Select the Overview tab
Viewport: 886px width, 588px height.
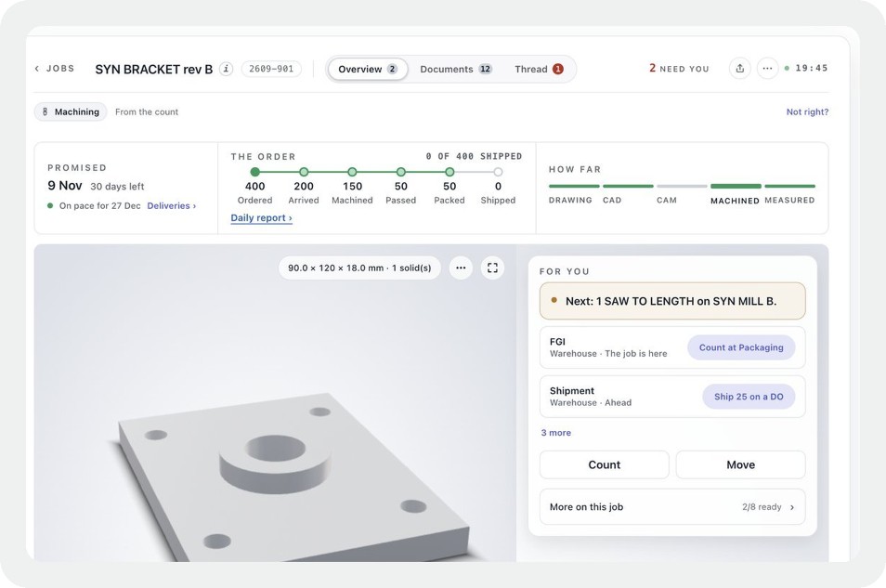pos(367,69)
